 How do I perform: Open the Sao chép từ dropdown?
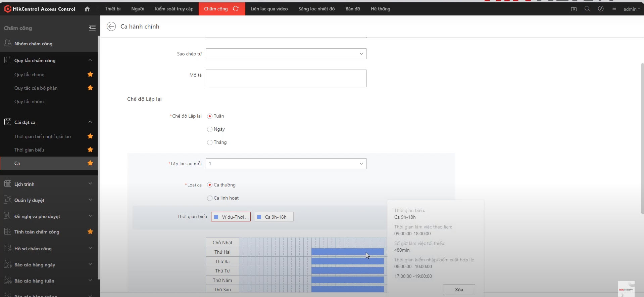[x=286, y=54]
